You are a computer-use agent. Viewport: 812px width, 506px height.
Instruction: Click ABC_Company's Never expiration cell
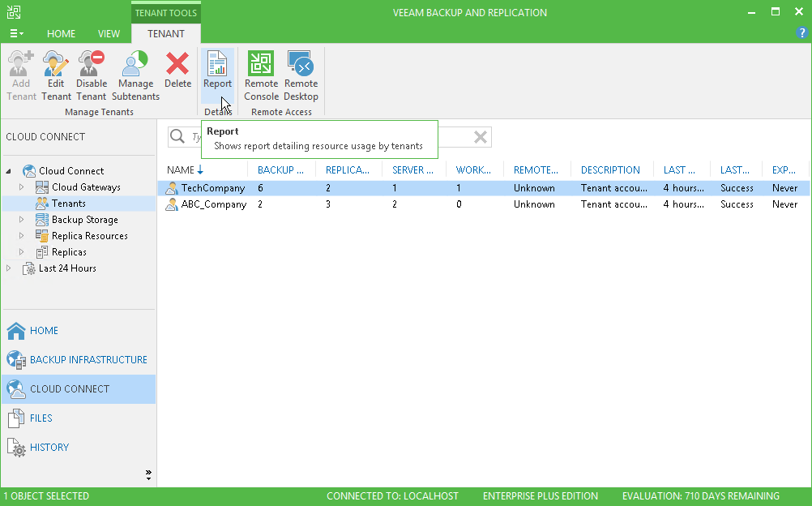(785, 204)
